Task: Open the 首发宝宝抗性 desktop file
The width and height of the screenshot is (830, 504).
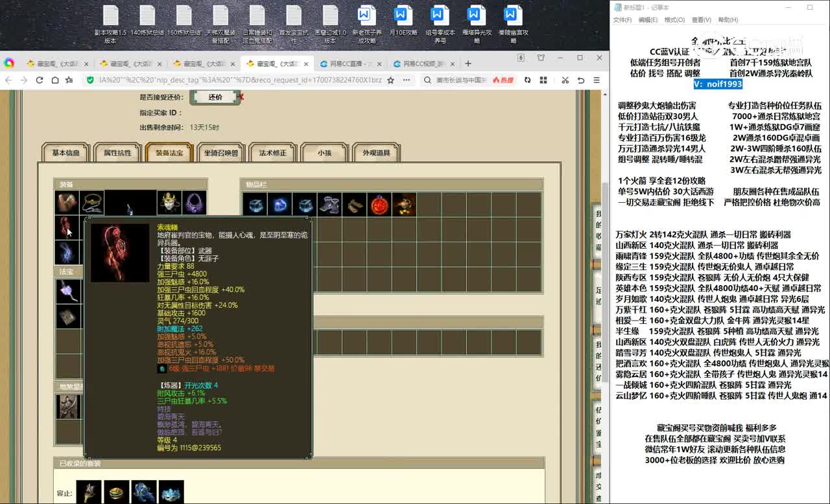Action: [x=293, y=24]
